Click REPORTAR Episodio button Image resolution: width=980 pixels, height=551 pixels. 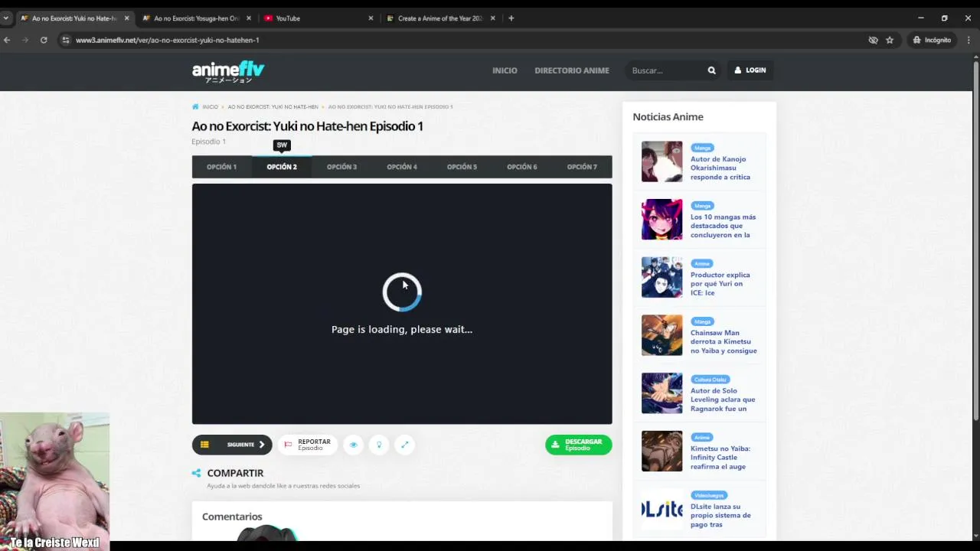308,445
